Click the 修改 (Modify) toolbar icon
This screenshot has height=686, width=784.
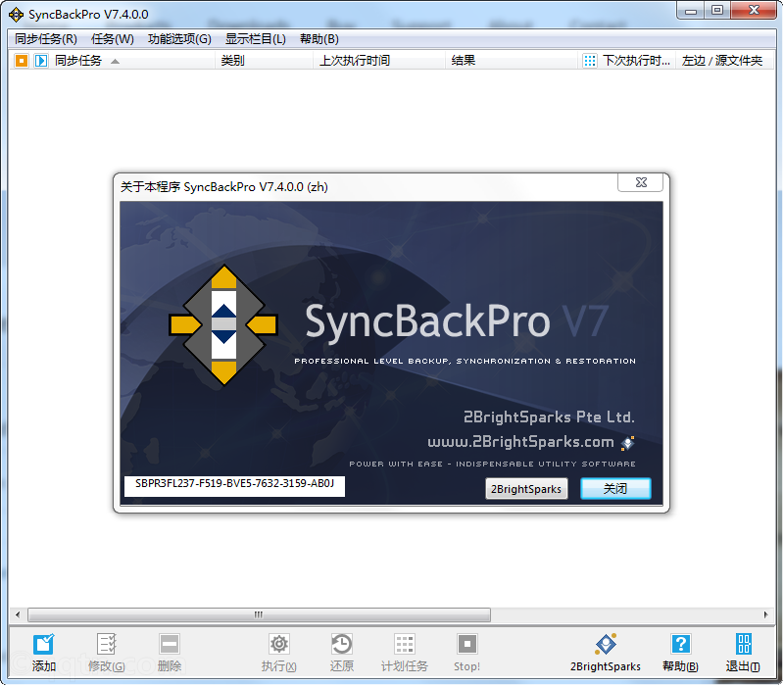pyautogui.click(x=107, y=644)
